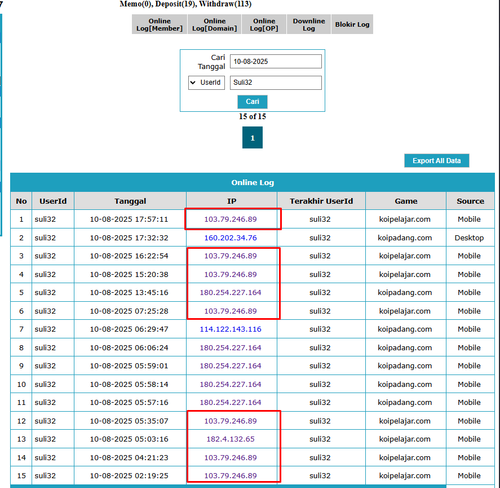Click koipadang.com in row 7
500x488 pixels.
(405, 329)
